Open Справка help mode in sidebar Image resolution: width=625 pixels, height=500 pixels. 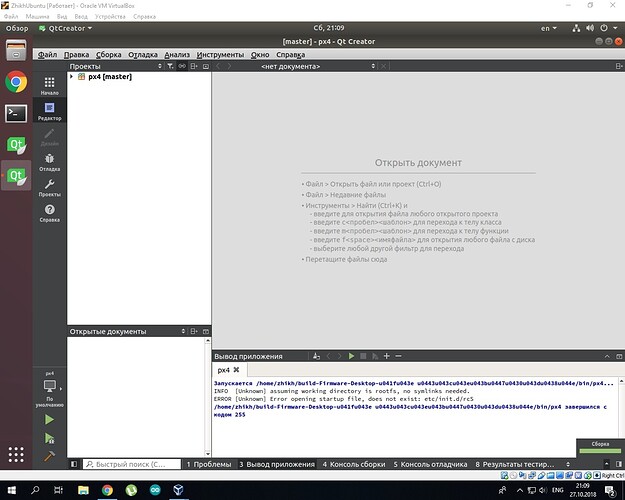pyautogui.click(x=49, y=213)
